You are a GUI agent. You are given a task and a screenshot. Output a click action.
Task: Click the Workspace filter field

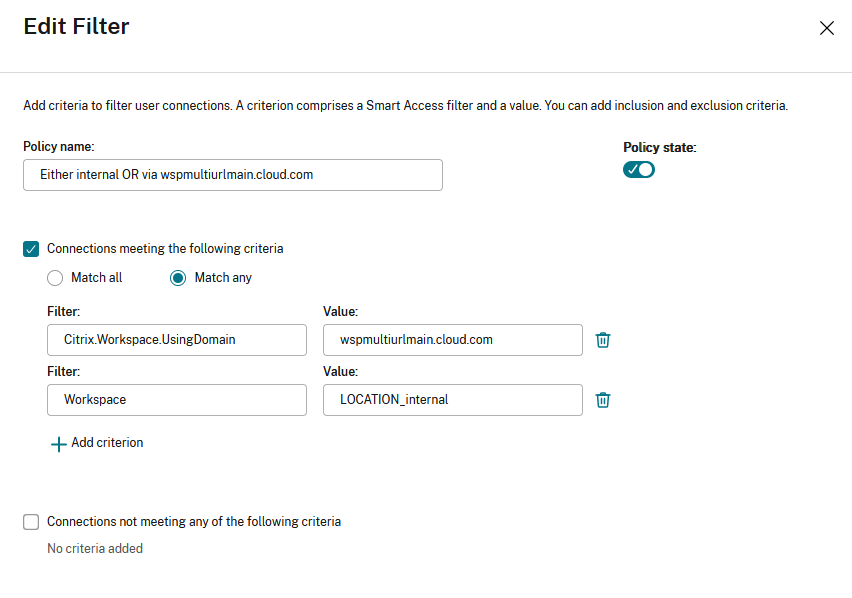coord(177,400)
